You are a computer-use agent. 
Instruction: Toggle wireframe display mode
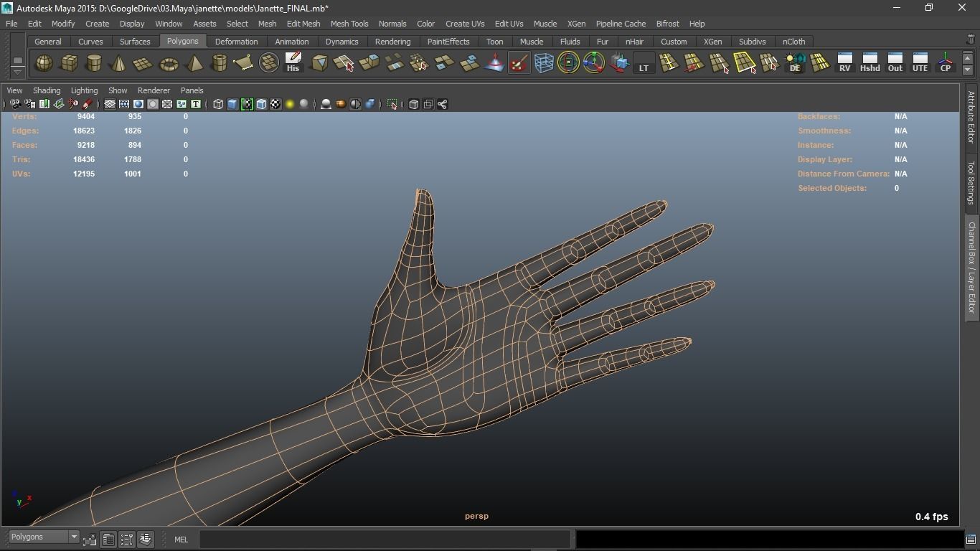pyautogui.click(x=218, y=105)
